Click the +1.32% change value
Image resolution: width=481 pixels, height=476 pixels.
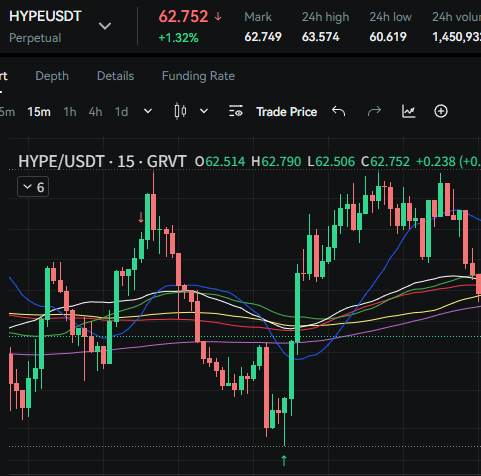click(x=179, y=38)
